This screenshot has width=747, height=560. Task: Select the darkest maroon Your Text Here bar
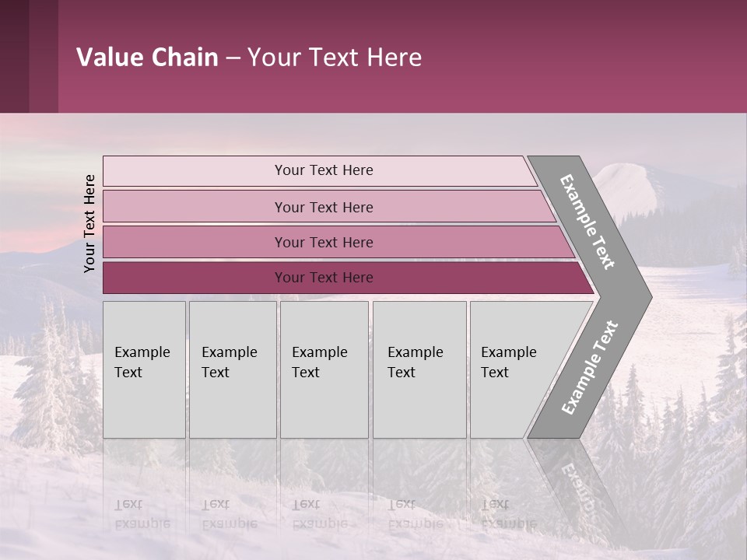tap(349, 278)
